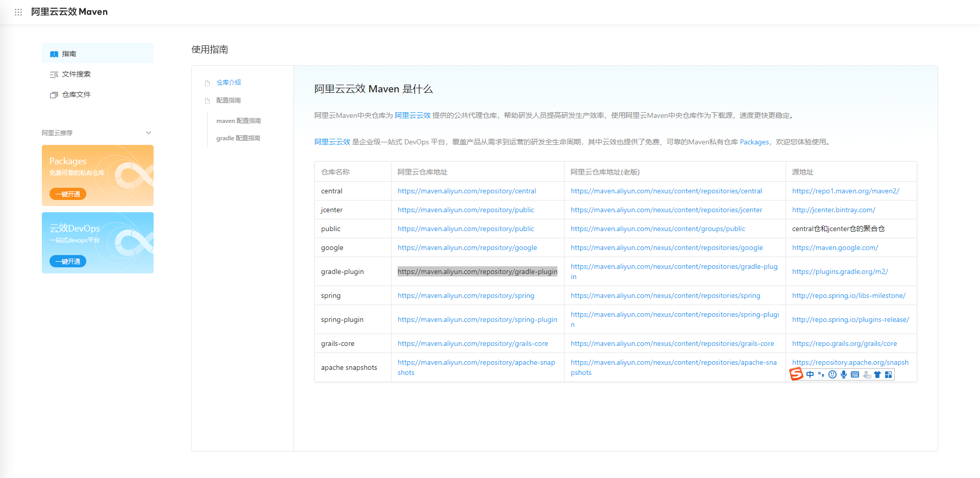
Task: Click the book icon beside 指南
Action: [54, 54]
